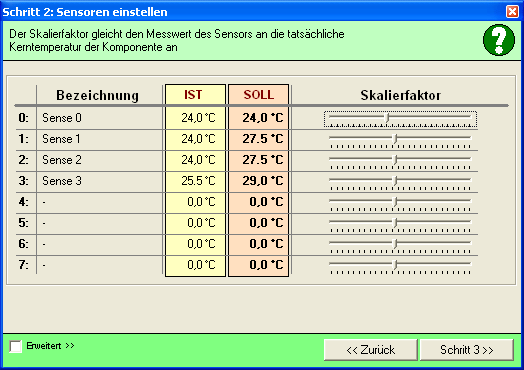Adjust the Skalierfaktor slider for Sense 1

pos(400,140)
